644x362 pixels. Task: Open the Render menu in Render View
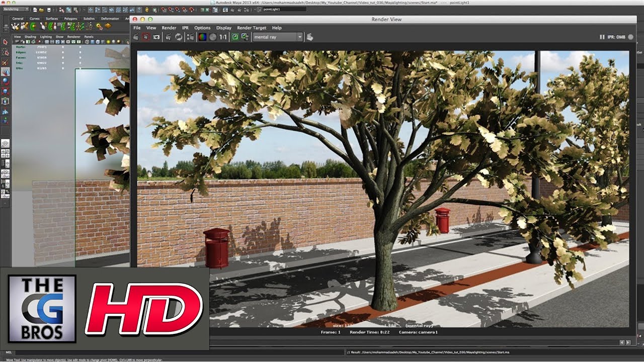(169, 28)
